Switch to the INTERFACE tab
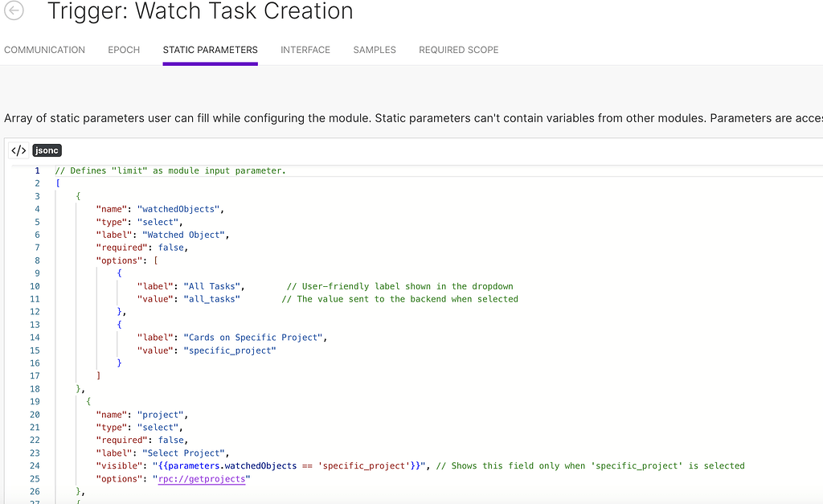823x504 pixels. [x=305, y=50]
